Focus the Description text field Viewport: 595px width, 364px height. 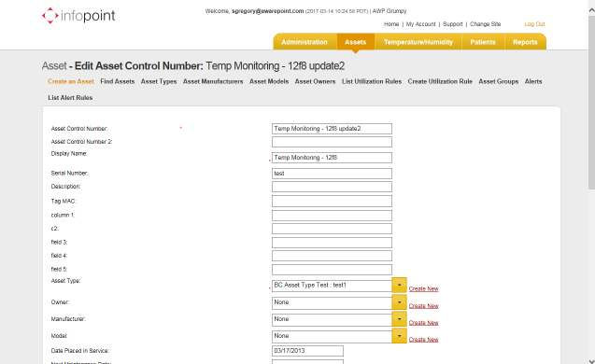[332, 187]
